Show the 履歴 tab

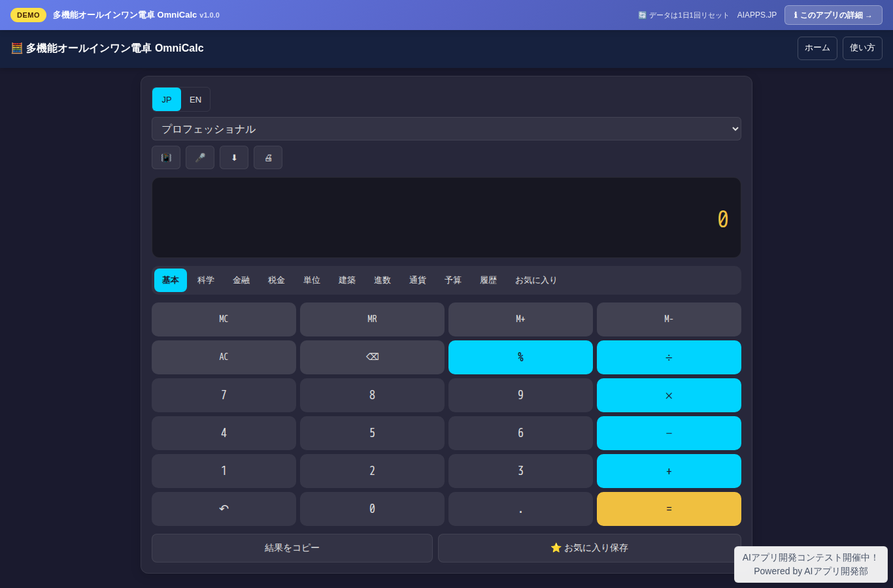point(488,280)
